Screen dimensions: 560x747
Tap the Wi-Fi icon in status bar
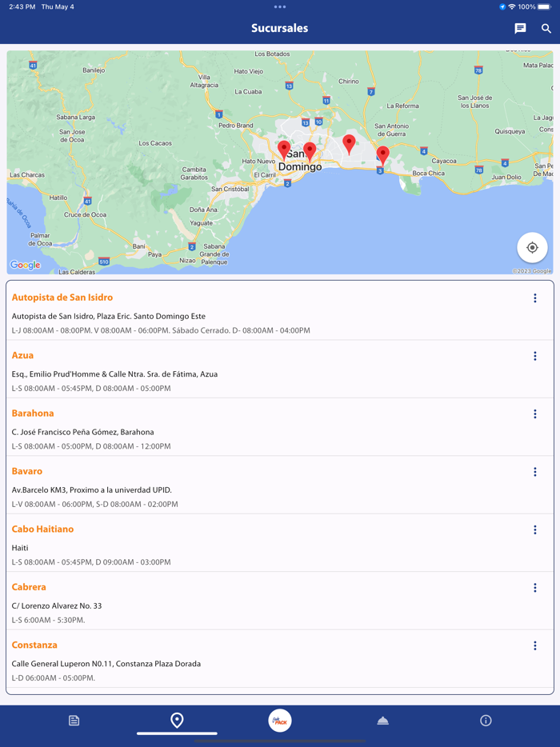pyautogui.click(x=512, y=6)
